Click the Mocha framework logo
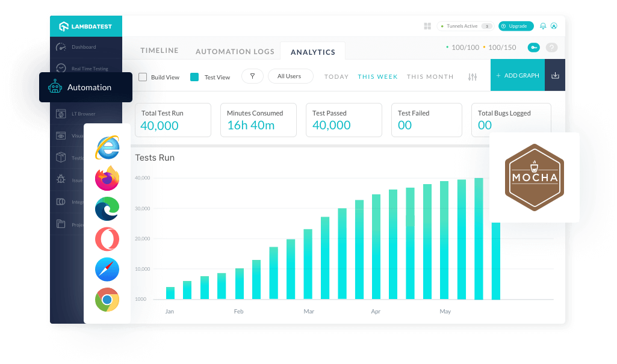The height and width of the screenshot is (364, 617). click(534, 177)
